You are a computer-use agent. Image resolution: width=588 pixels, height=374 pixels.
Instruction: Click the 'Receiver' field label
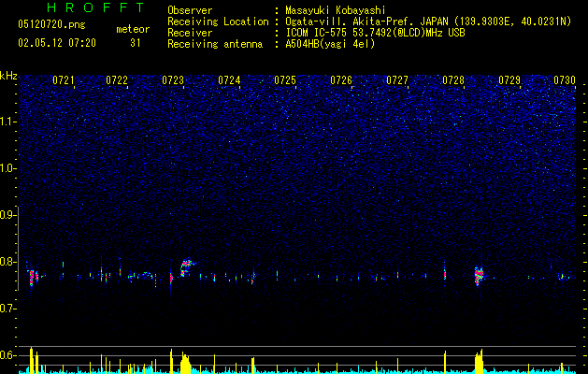pyautogui.click(x=190, y=33)
